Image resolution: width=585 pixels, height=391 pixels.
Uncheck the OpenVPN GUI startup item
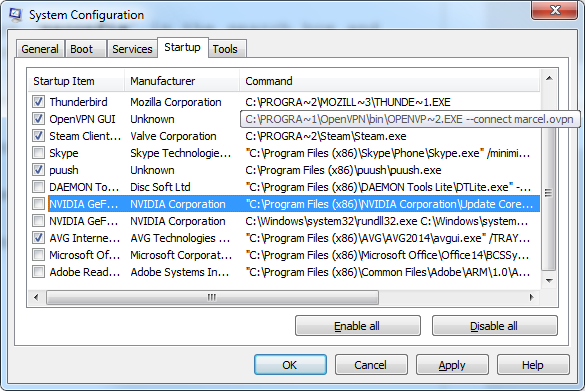(x=38, y=119)
